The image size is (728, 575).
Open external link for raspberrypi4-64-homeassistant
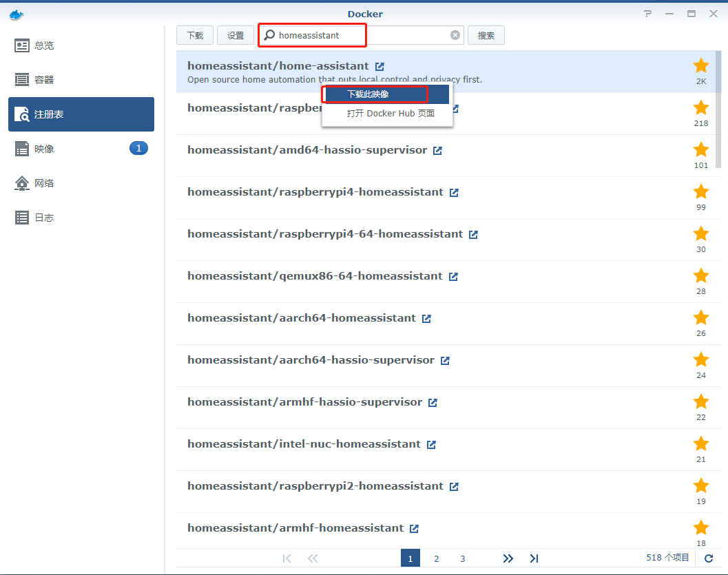pyautogui.click(x=474, y=234)
